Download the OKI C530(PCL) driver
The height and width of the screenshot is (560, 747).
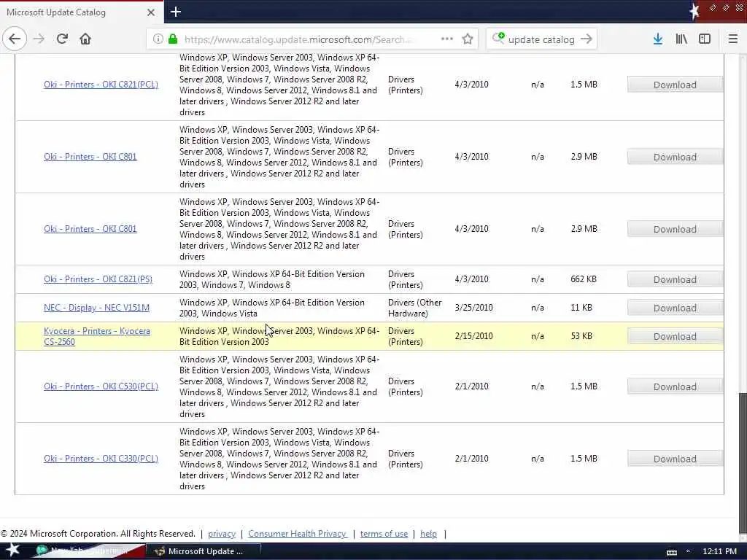point(675,386)
